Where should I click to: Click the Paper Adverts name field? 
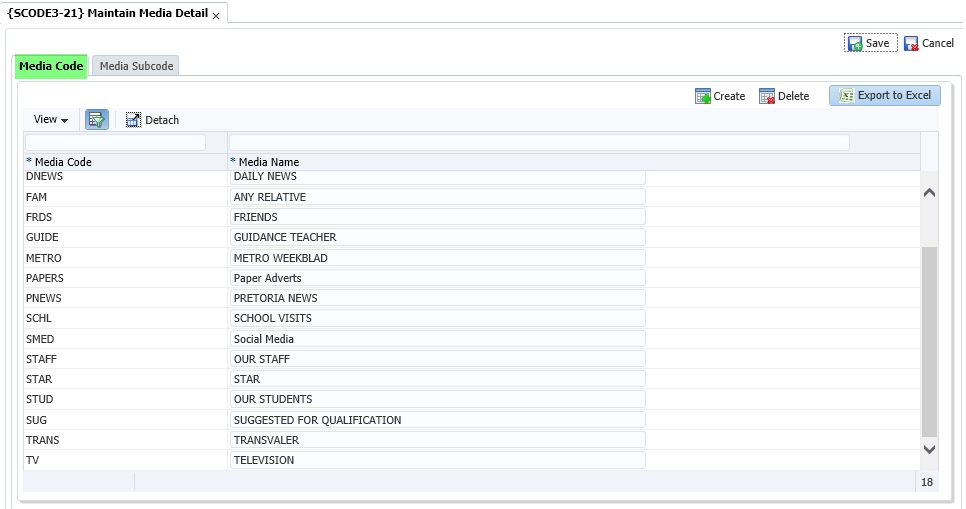[437, 278]
